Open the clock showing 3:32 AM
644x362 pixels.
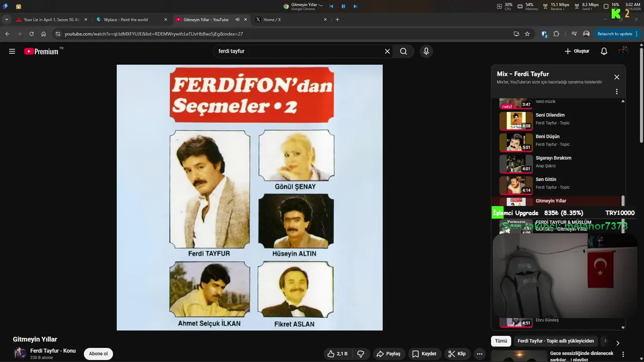pyautogui.click(x=632, y=7)
